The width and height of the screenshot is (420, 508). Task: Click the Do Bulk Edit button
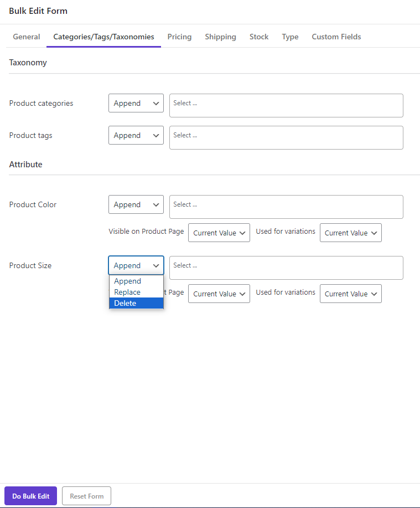[31, 496]
